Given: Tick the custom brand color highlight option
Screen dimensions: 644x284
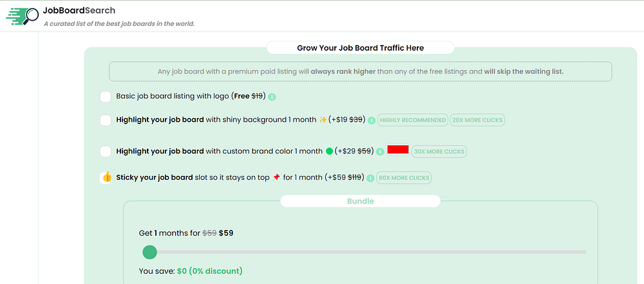Looking at the screenshot, I should coord(106,151).
